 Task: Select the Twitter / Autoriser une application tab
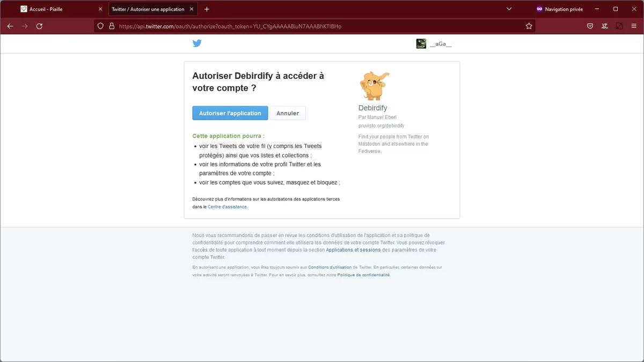tap(153, 9)
